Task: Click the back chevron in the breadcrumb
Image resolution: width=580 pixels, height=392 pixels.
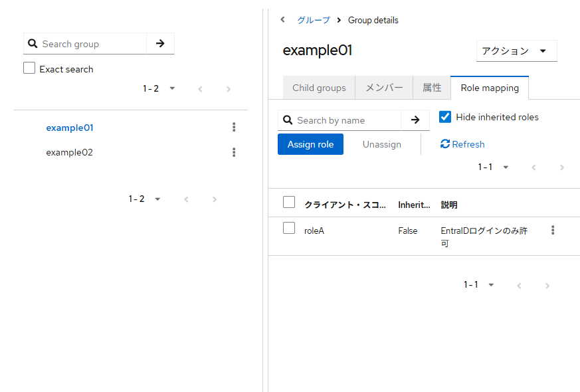Action: coord(282,20)
